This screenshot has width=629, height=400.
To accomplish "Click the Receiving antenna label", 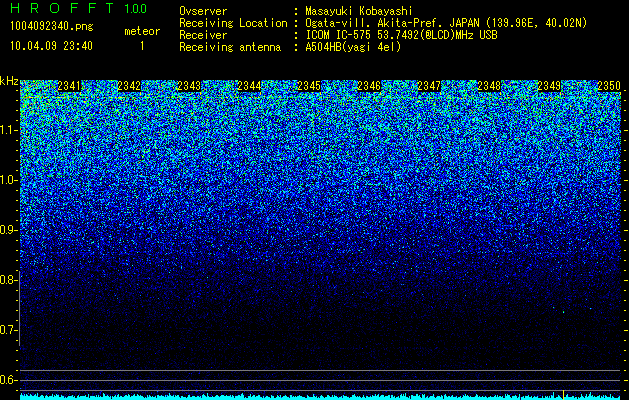I will point(230,47).
